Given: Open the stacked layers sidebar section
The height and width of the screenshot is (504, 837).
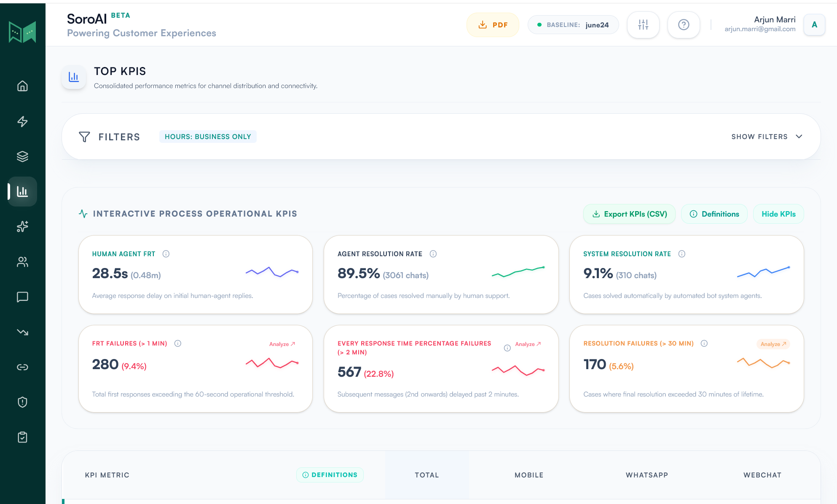Looking at the screenshot, I should [22, 156].
